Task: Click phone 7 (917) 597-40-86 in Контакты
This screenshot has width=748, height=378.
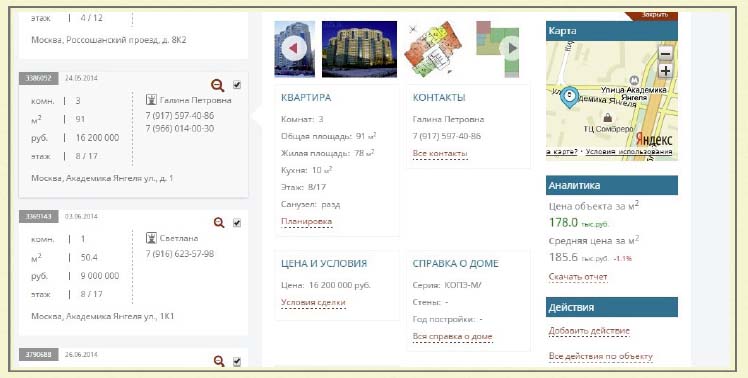Action: point(447,136)
